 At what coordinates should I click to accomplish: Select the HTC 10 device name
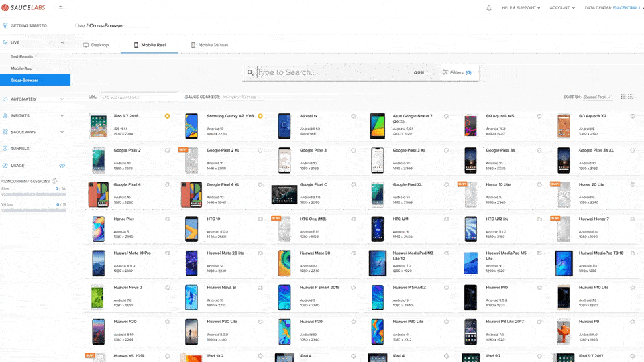pyautogui.click(x=213, y=219)
